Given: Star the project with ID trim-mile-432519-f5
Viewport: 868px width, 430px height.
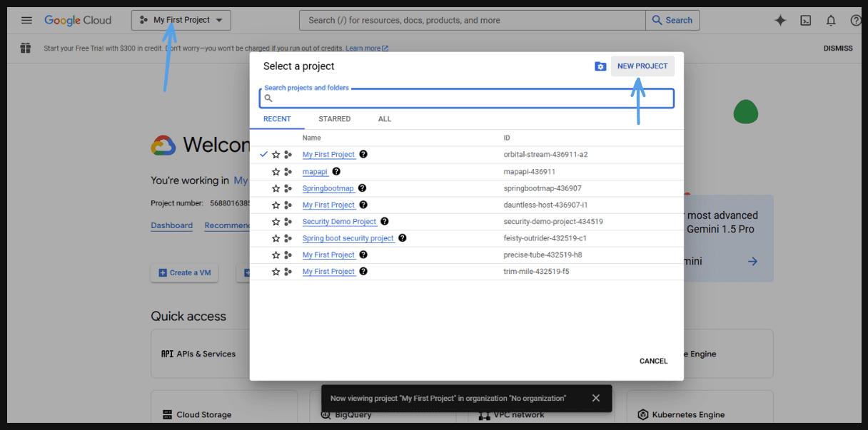Looking at the screenshot, I should tap(276, 272).
